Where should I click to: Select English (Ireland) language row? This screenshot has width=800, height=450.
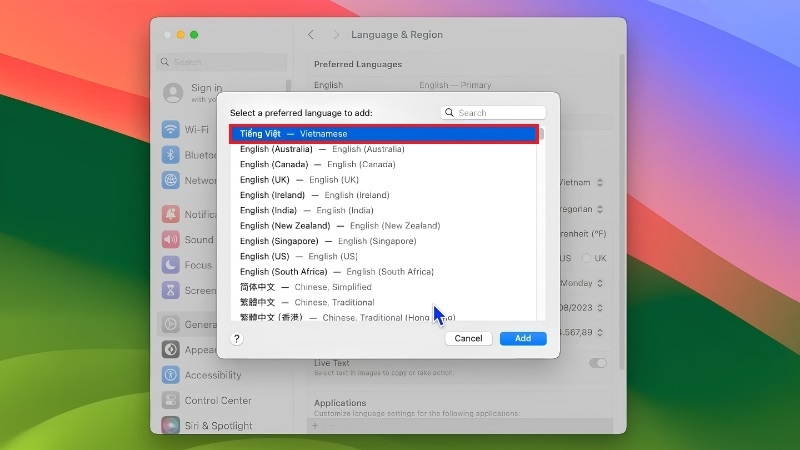tap(384, 195)
